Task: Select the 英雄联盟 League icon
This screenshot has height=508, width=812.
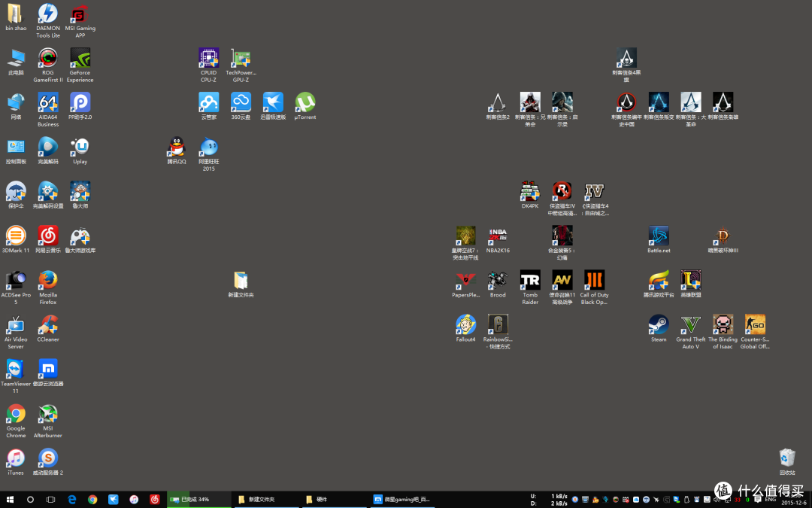Action: pyautogui.click(x=690, y=284)
